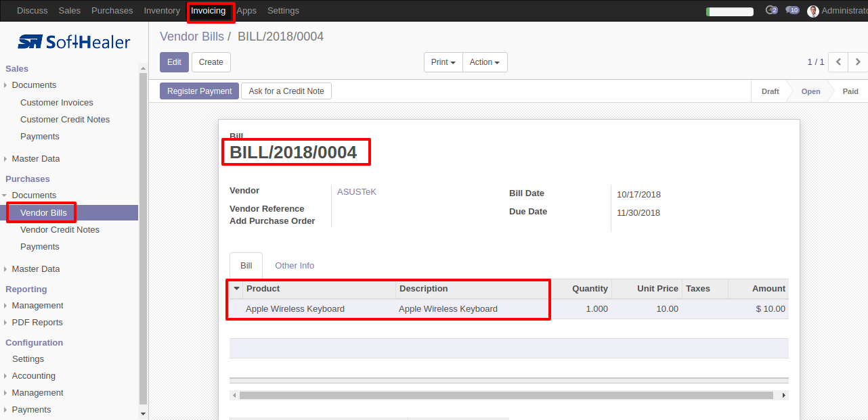Click the Taxes column header
This screenshot has width=868, height=420.
tap(705, 289)
